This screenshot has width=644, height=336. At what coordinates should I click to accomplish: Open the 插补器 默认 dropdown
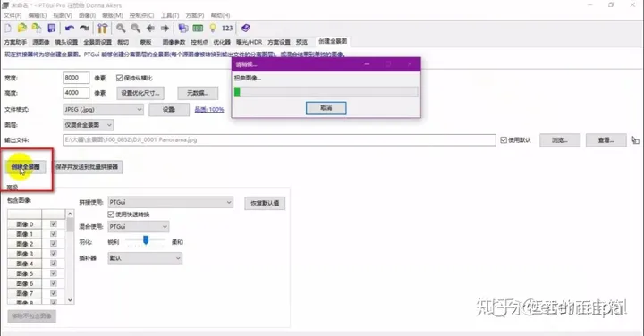(x=145, y=258)
